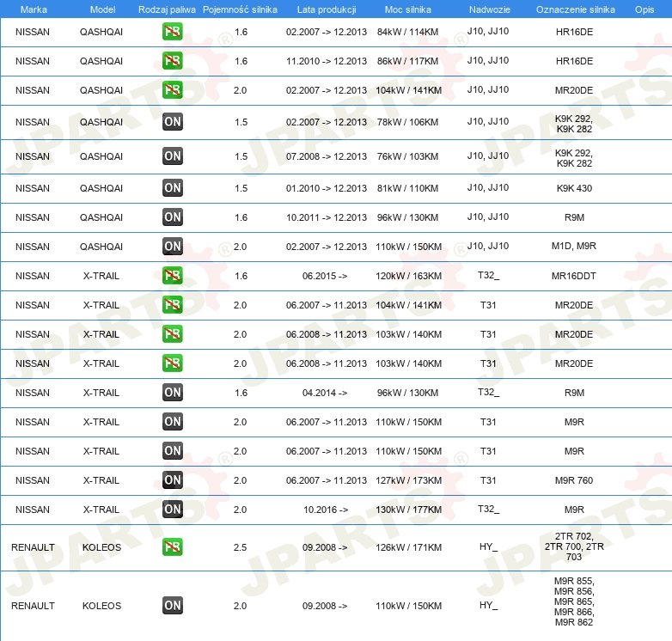The height and width of the screenshot is (641, 672).
Task: Select the 86kW / 117KM power cell
Action: 407,61
